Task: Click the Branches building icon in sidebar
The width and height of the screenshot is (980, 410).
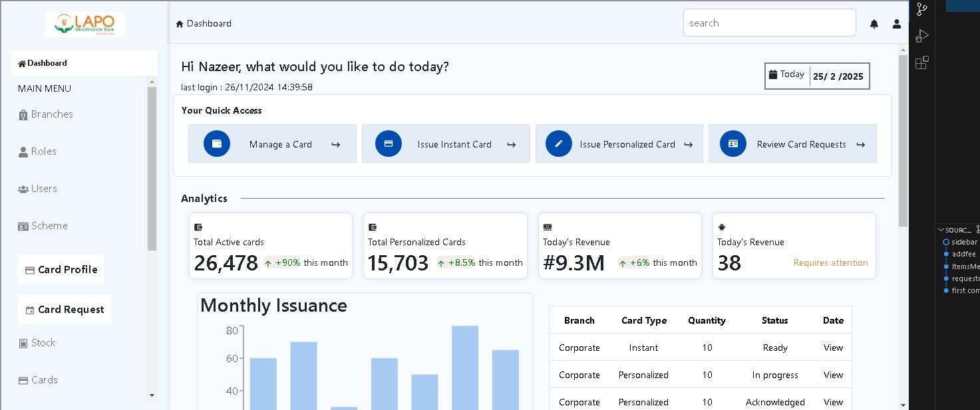Action: click(23, 115)
